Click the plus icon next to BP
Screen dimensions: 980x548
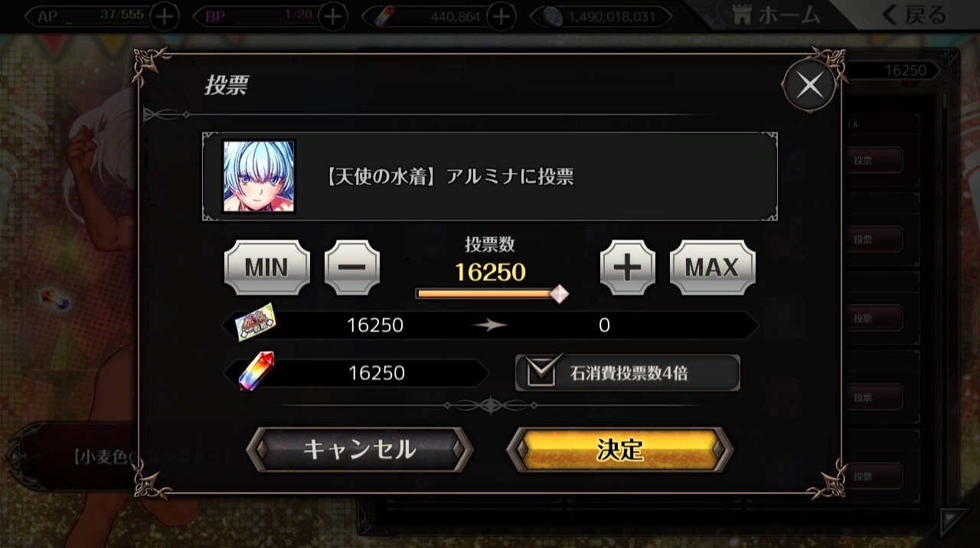pos(332,16)
